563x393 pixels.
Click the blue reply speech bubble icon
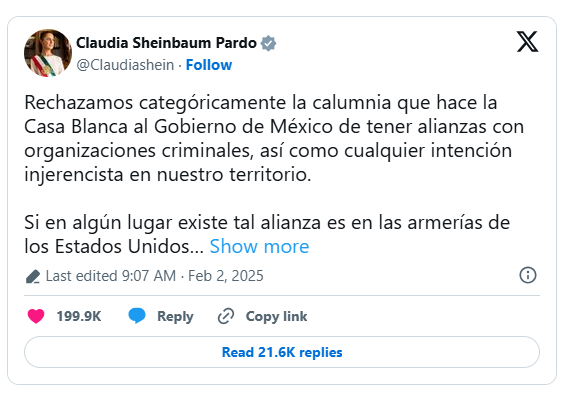click(x=137, y=316)
